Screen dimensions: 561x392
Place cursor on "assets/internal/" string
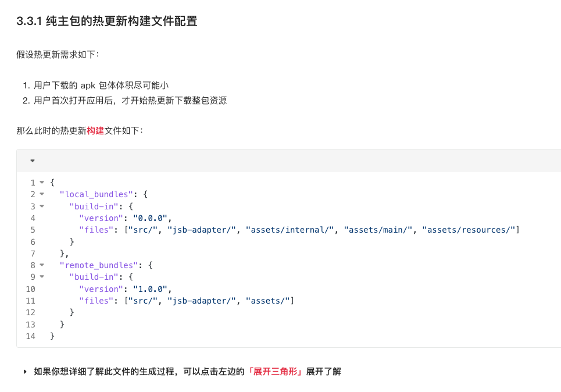pyautogui.click(x=290, y=230)
